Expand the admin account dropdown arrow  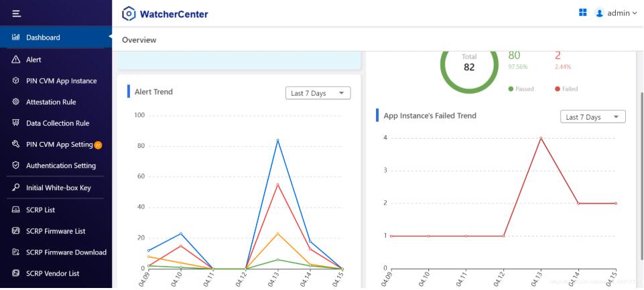click(635, 13)
